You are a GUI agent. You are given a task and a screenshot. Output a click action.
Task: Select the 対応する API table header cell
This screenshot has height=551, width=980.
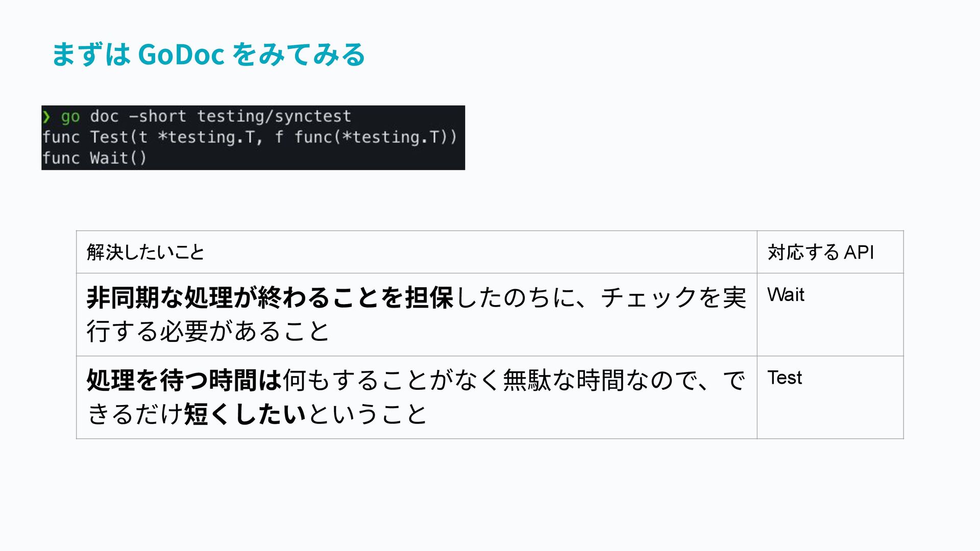(820, 252)
